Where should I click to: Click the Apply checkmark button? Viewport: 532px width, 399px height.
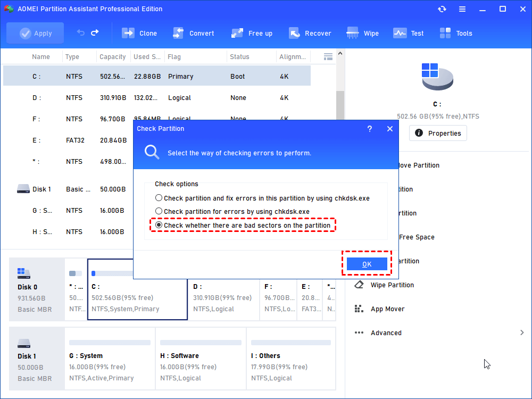click(x=35, y=33)
